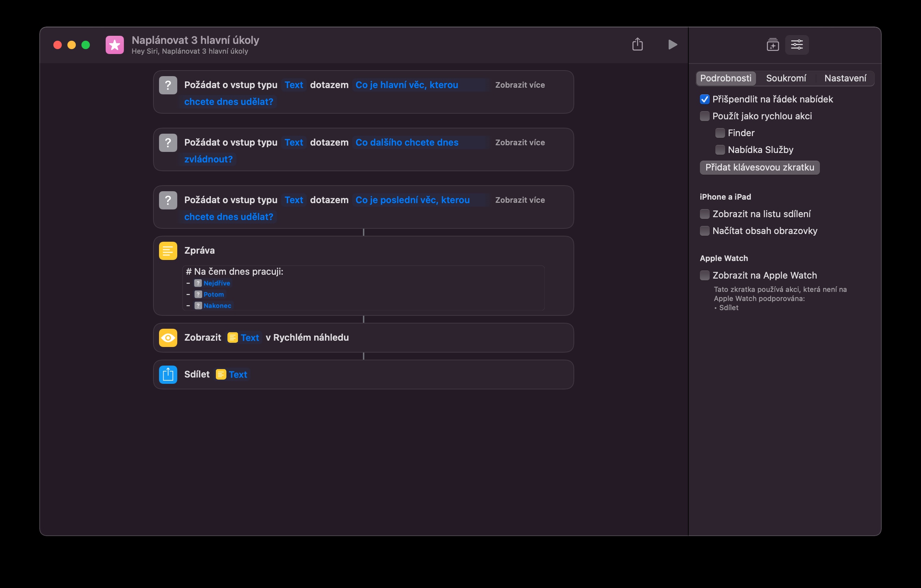Click the pink star shortcut icon
The height and width of the screenshot is (588, 921).
pyautogui.click(x=115, y=45)
